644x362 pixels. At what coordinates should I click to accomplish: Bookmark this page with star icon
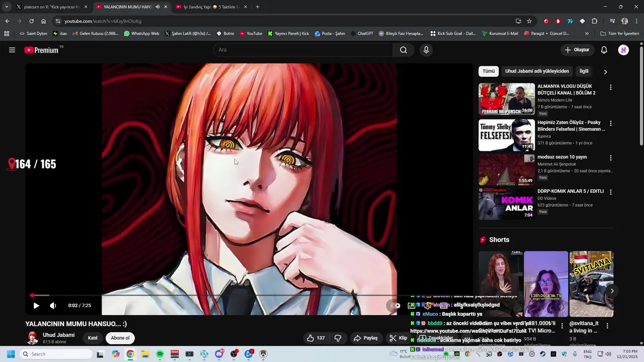[x=529, y=21]
